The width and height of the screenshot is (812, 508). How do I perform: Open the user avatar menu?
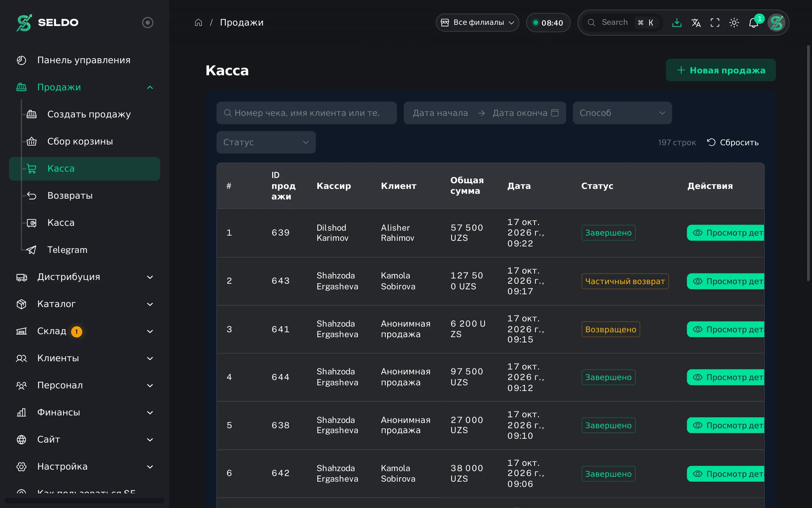[x=777, y=23]
